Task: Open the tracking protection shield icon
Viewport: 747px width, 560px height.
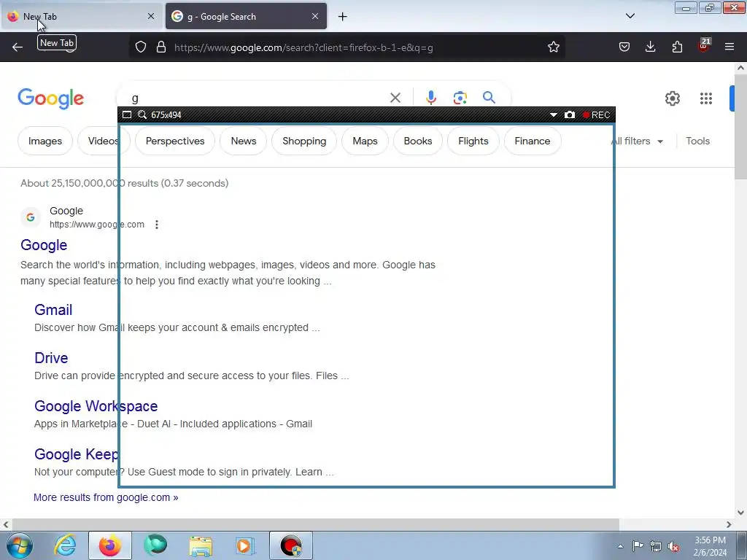Action: (141, 47)
